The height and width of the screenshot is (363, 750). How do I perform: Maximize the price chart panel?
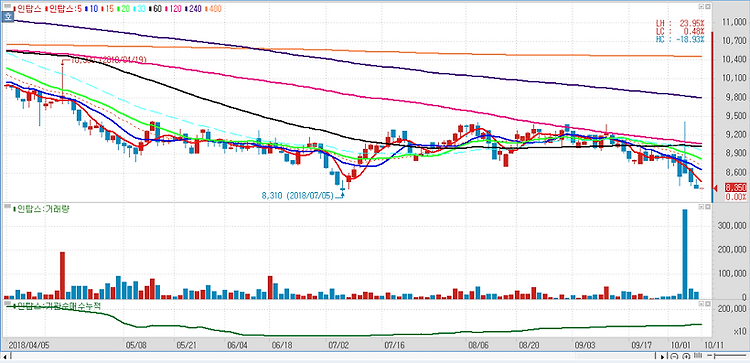tap(707, 7)
